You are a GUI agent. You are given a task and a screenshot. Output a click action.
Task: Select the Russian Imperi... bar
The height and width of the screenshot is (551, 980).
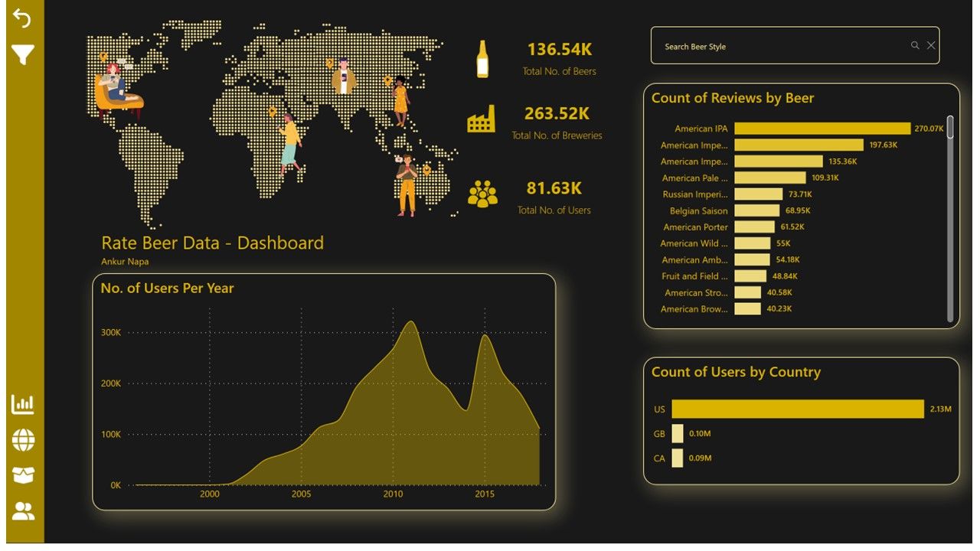coord(758,194)
